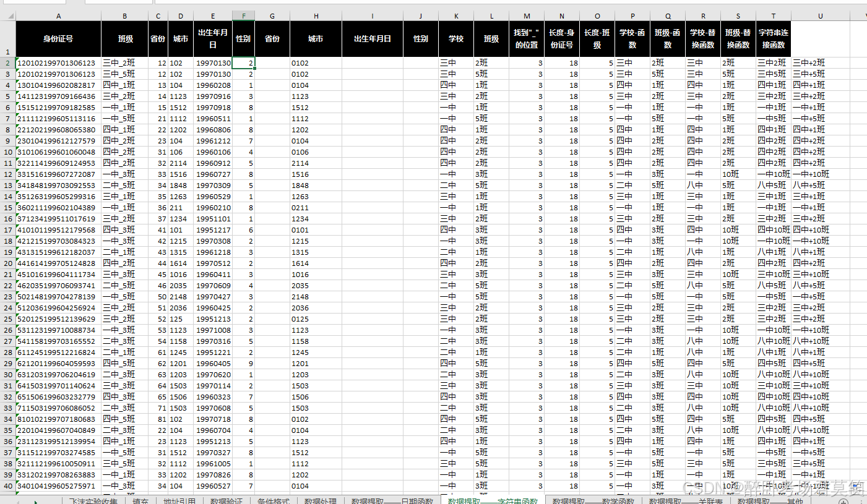Select cell with ID 810102199707180683
867x504 pixels.
[58, 419]
